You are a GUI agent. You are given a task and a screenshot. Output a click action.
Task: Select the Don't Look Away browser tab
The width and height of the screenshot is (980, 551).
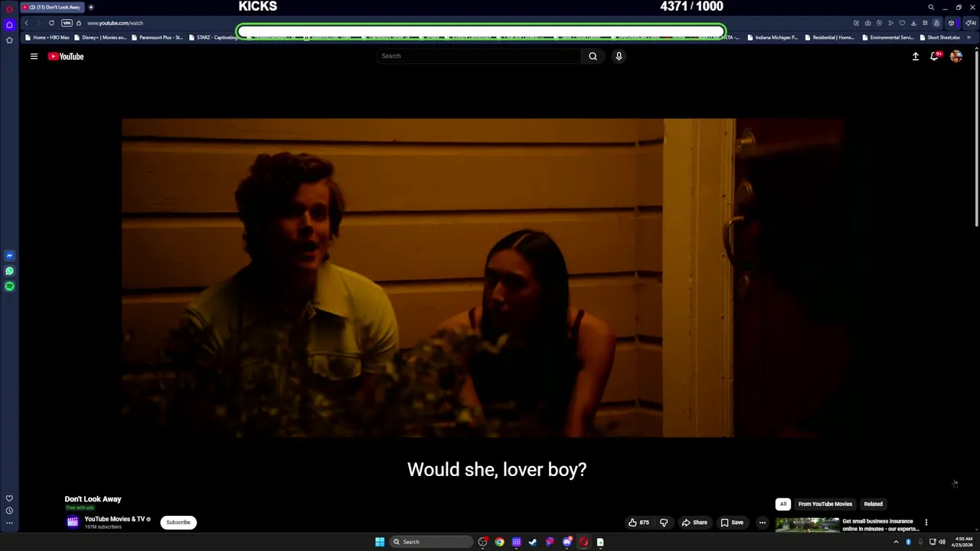[x=51, y=7]
